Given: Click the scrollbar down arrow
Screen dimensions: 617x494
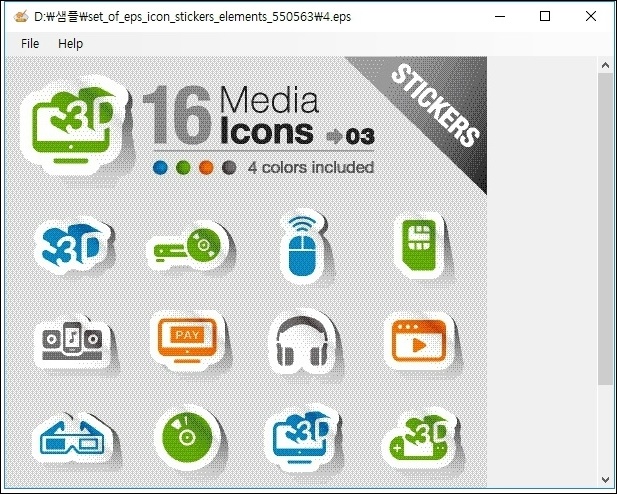Looking at the screenshot, I should (x=606, y=479).
